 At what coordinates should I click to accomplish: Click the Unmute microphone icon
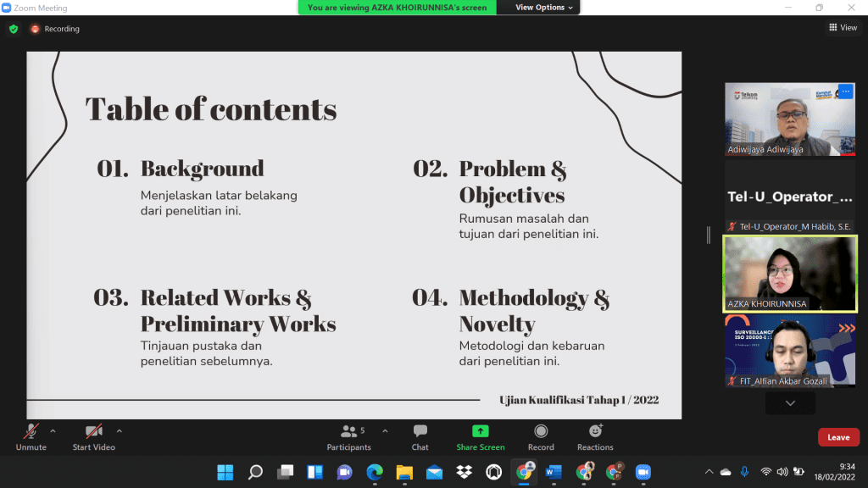(31, 431)
